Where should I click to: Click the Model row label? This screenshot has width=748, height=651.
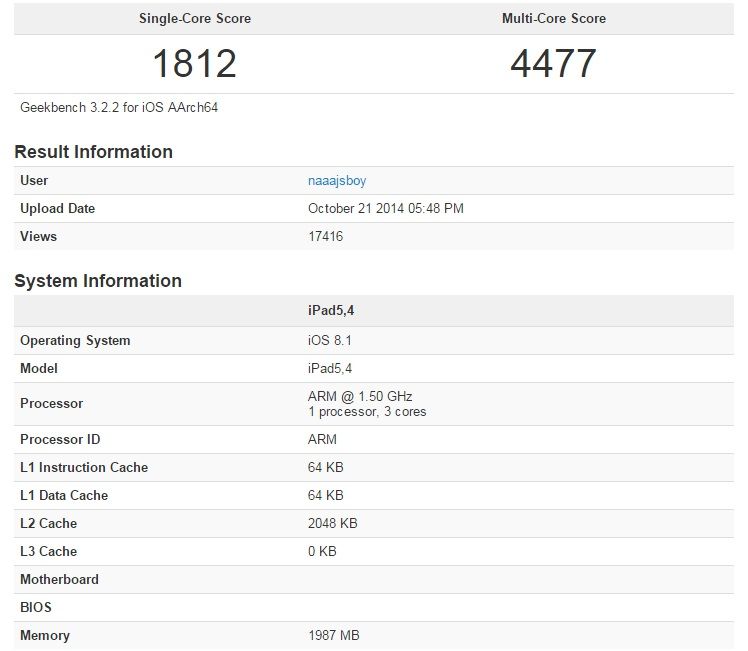[x=39, y=369]
